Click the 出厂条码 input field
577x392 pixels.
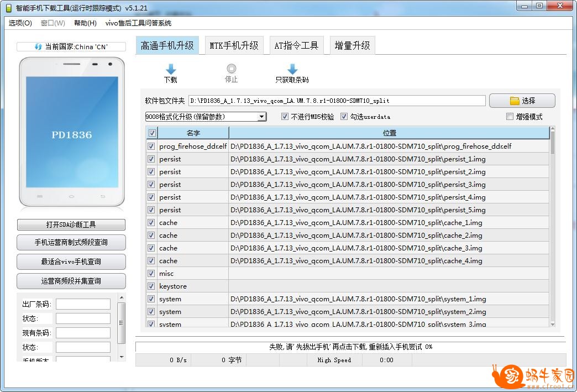coord(83,304)
